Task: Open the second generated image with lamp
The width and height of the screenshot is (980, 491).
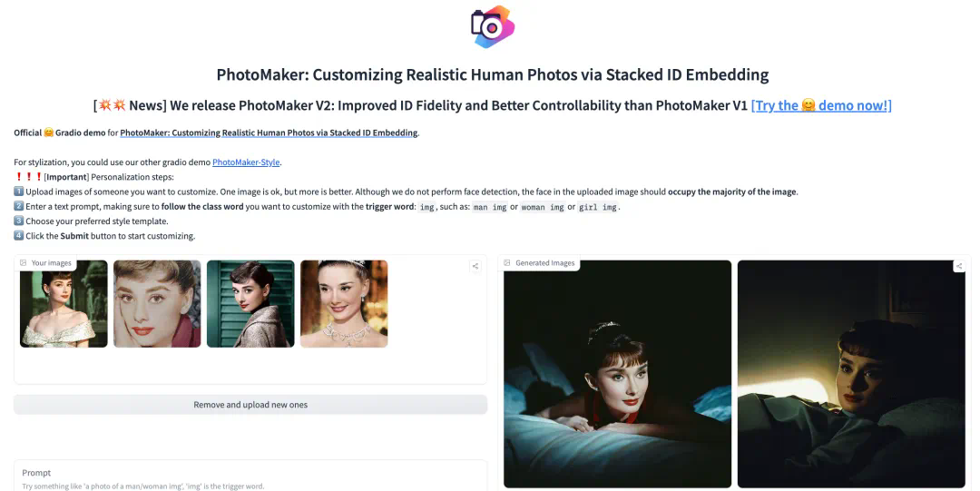Action: (x=851, y=374)
